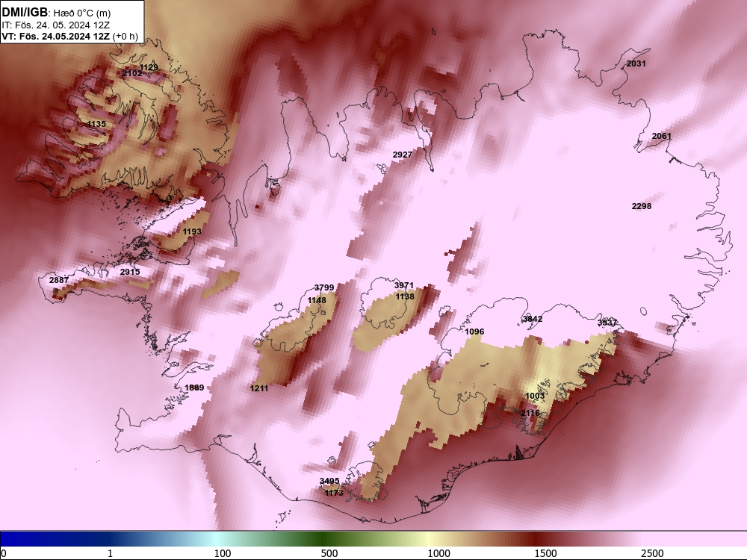Click the map value 2927
Image resolution: width=747 pixels, height=560 pixels.
[403, 155]
